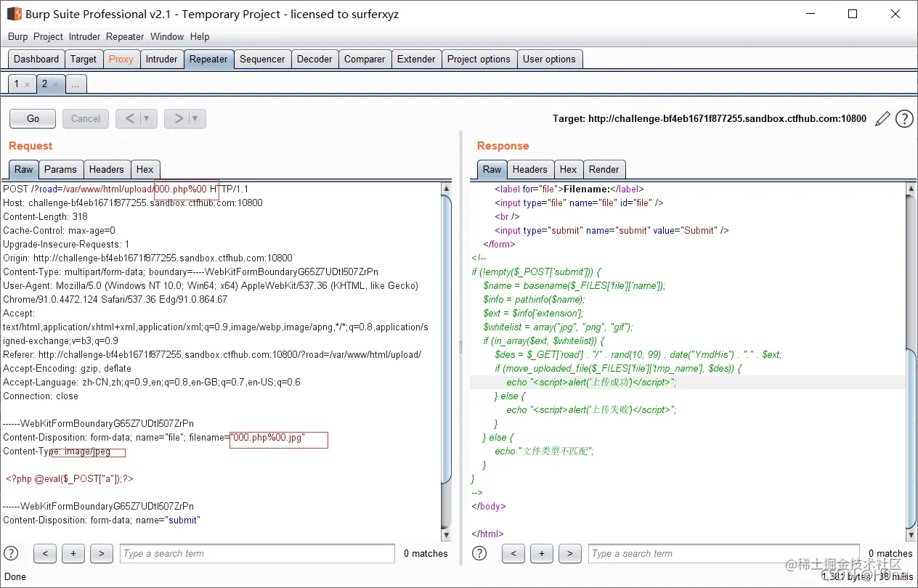Image resolution: width=918 pixels, height=588 pixels.
Task: Open forward history dropdown arrow
Action: tap(197, 118)
